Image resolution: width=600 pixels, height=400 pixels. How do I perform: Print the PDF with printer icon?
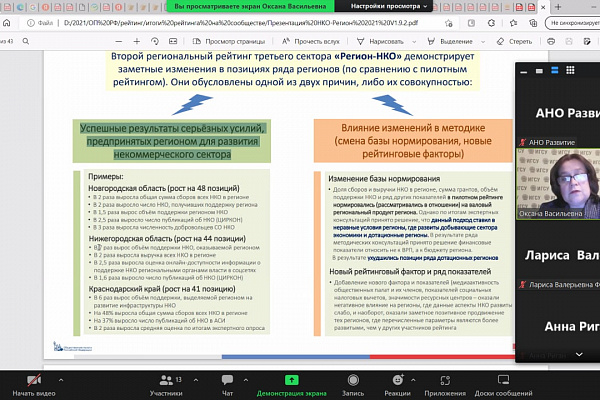(x=551, y=41)
